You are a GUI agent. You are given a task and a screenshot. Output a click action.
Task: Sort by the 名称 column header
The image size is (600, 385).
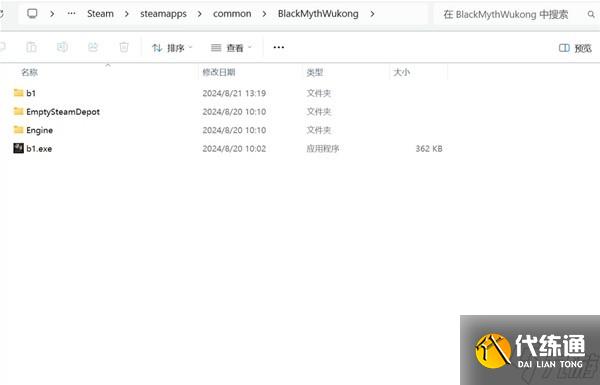(29, 72)
